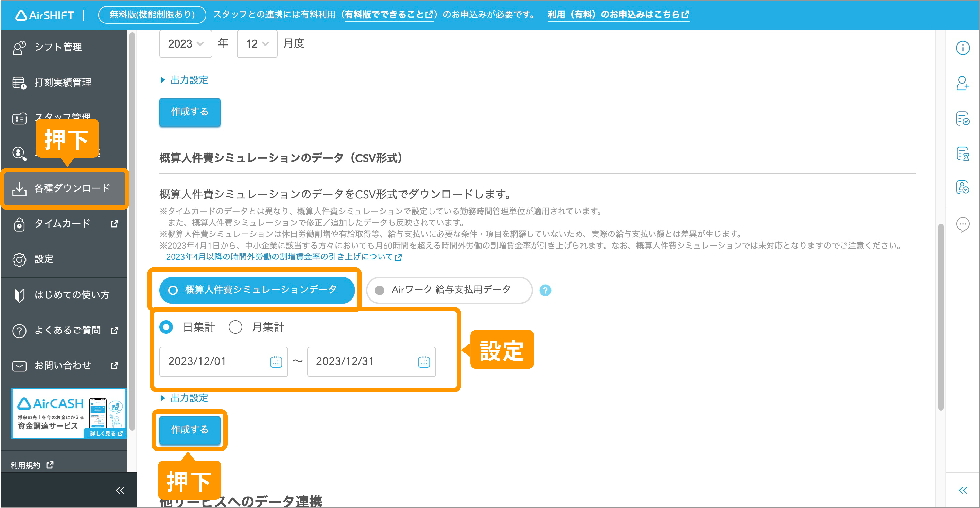The width and height of the screenshot is (980, 508).
Task: Click the magnifier person sidebar icon
Action: (19, 153)
